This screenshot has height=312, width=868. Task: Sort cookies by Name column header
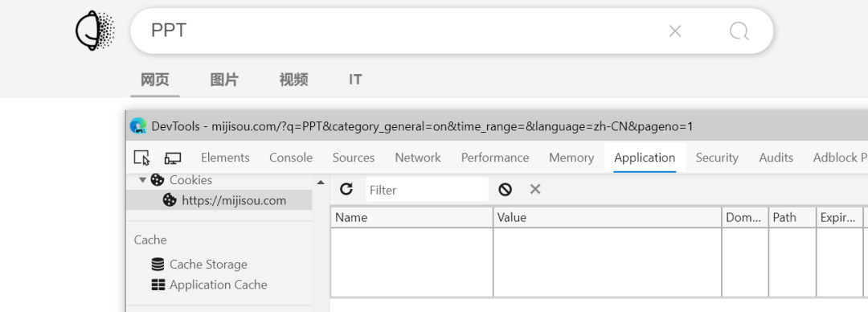pos(411,218)
